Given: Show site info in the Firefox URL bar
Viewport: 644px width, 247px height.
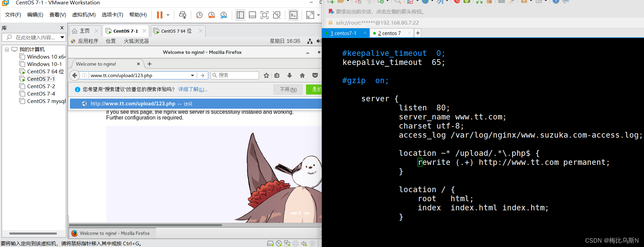Looking at the screenshot, I should pyautogui.click(x=84, y=75).
